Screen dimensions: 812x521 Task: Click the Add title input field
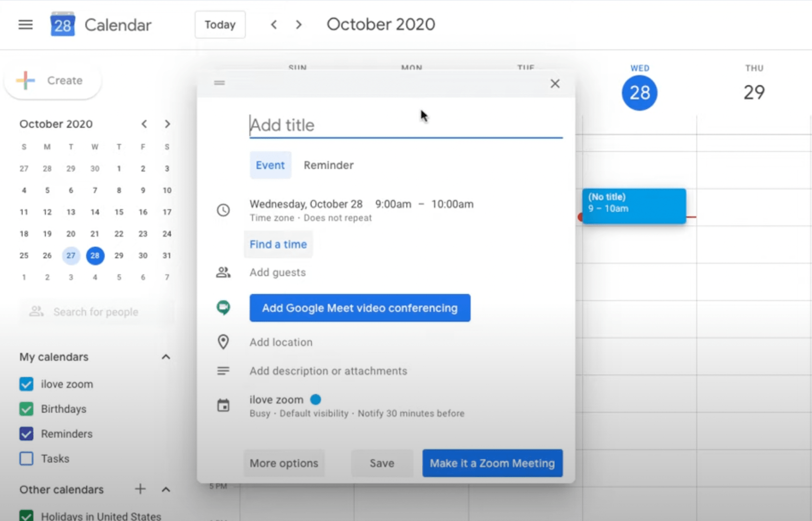pos(355,125)
